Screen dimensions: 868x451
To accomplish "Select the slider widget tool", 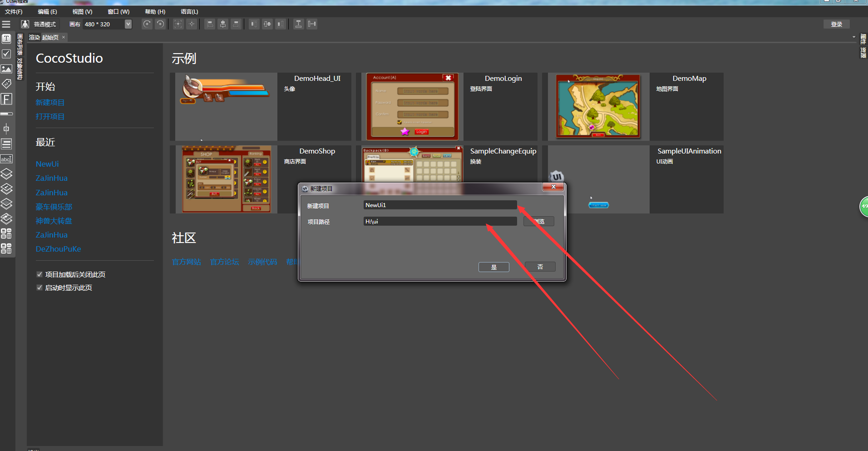I will pos(6,129).
